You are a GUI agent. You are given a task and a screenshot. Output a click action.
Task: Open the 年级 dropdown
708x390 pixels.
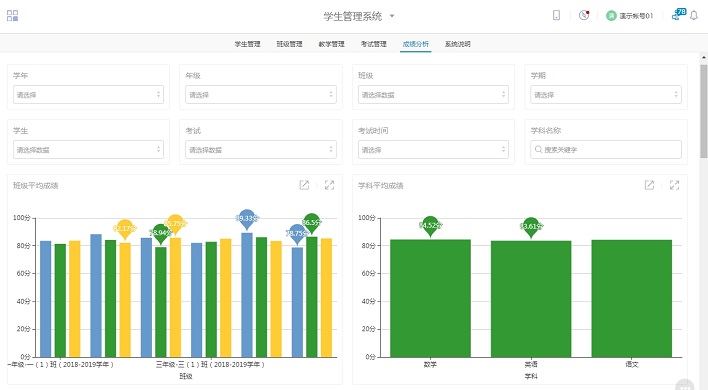pyautogui.click(x=261, y=95)
